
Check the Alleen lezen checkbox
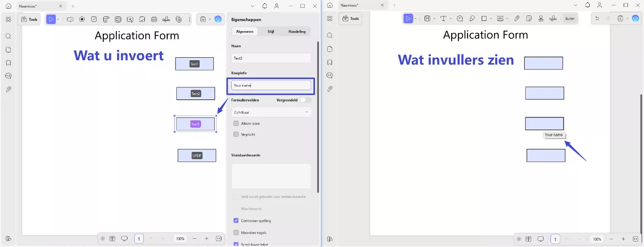click(x=236, y=123)
